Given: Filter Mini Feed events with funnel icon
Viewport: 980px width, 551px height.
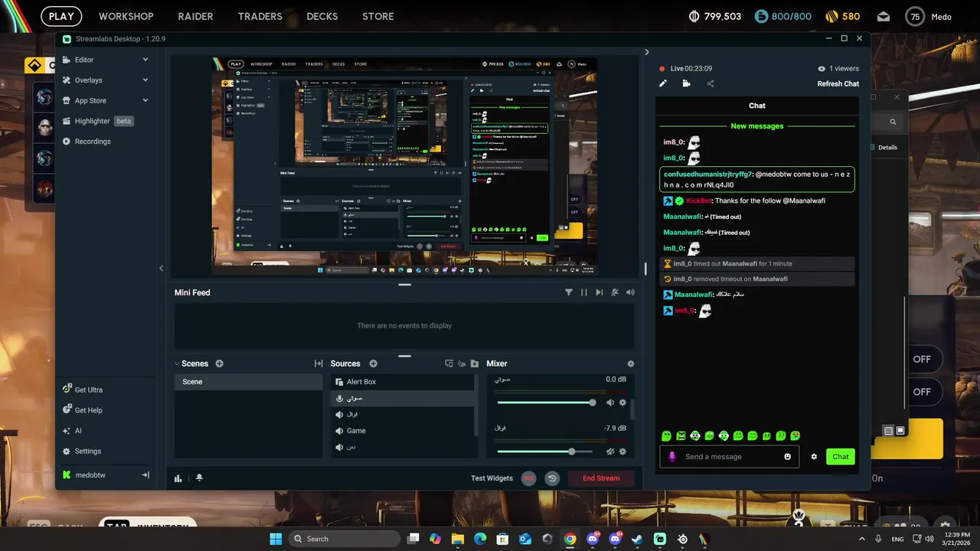Looking at the screenshot, I should tap(569, 292).
